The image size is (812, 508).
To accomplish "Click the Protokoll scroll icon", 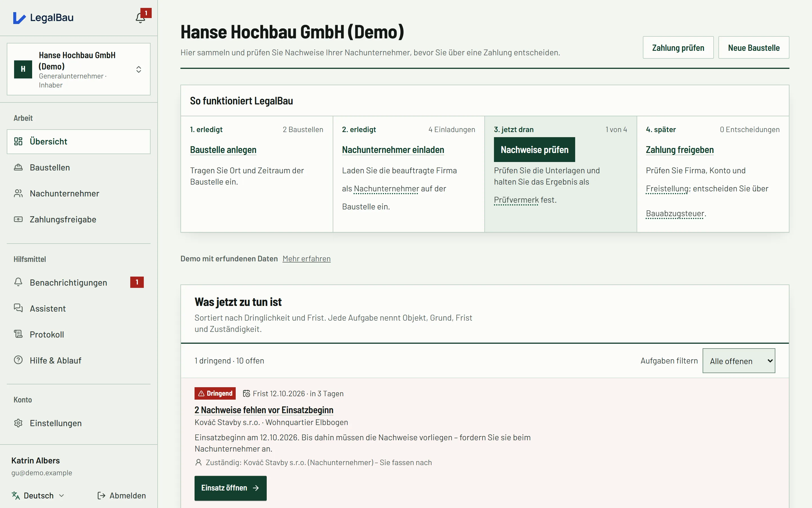I will (18, 334).
